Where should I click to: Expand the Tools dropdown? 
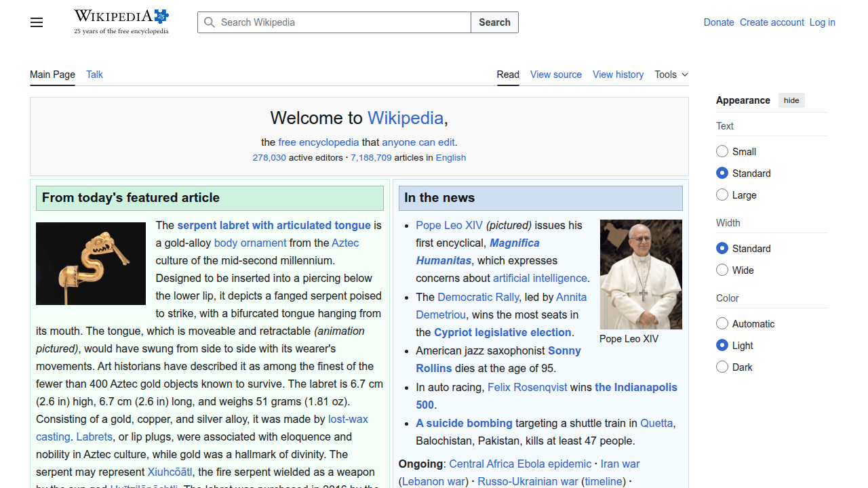[671, 75]
